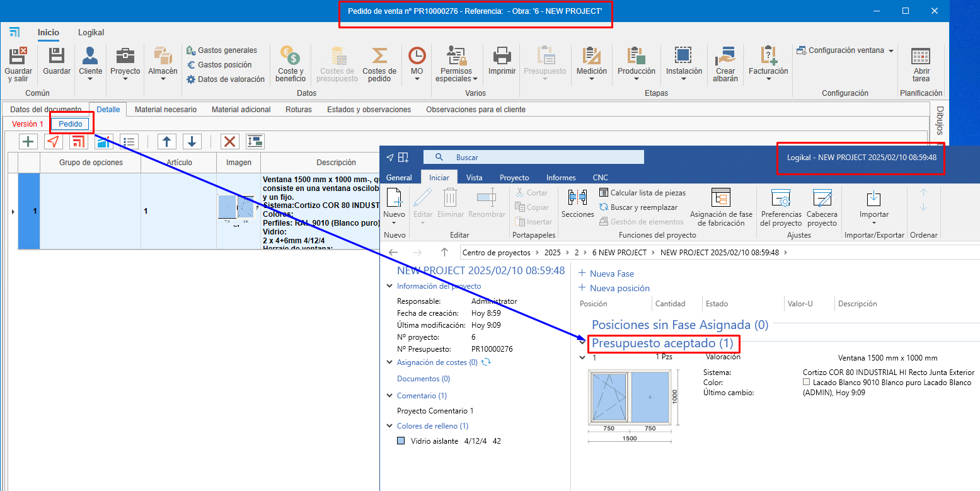
Task: Click Logikal back navigation arrow
Action: pyautogui.click(x=393, y=253)
